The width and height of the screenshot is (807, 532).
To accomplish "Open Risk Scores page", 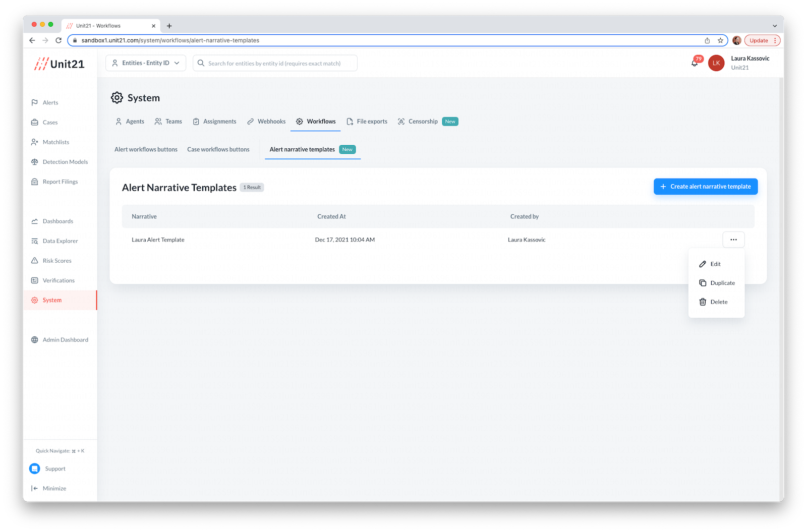I will click(x=51, y=261).
